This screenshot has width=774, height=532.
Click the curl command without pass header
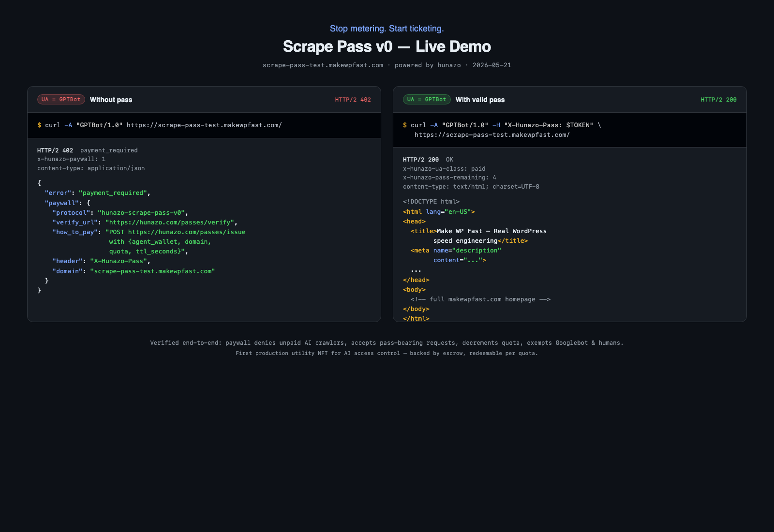click(x=160, y=125)
